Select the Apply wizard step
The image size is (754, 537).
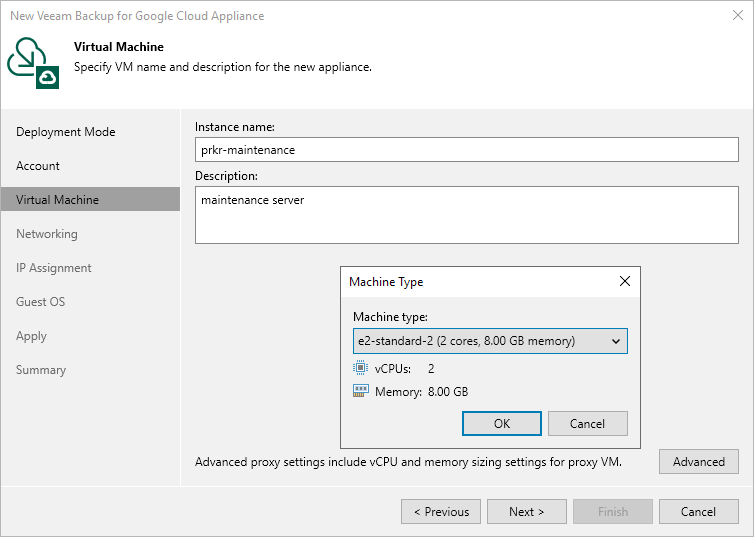click(31, 336)
